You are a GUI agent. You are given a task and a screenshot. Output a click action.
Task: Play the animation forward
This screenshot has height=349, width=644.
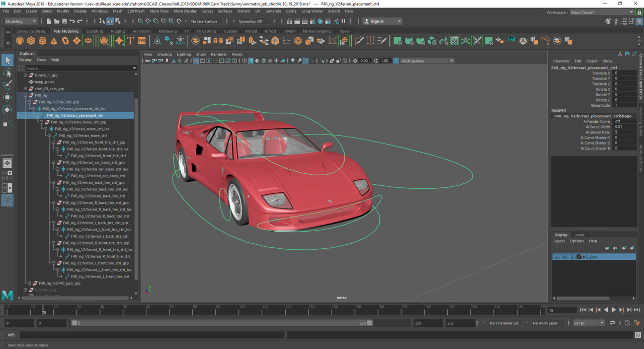[613, 310]
